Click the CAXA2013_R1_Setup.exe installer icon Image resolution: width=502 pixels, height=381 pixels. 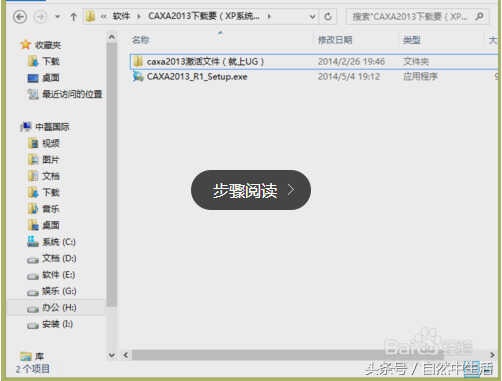point(138,77)
